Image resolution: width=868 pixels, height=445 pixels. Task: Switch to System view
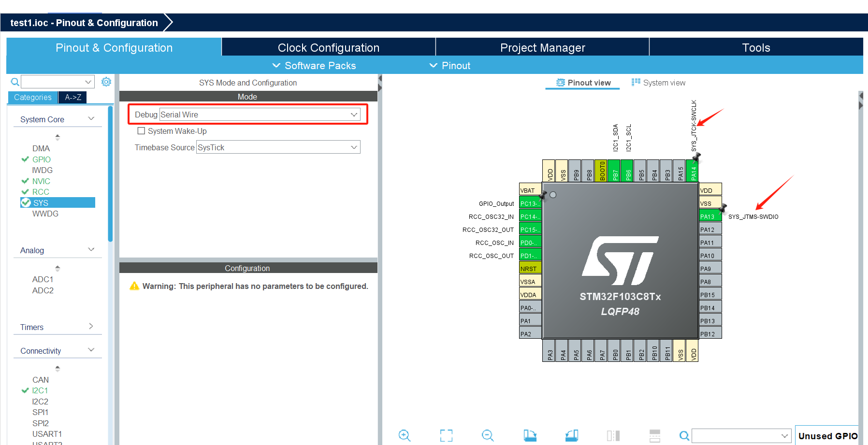coord(659,83)
